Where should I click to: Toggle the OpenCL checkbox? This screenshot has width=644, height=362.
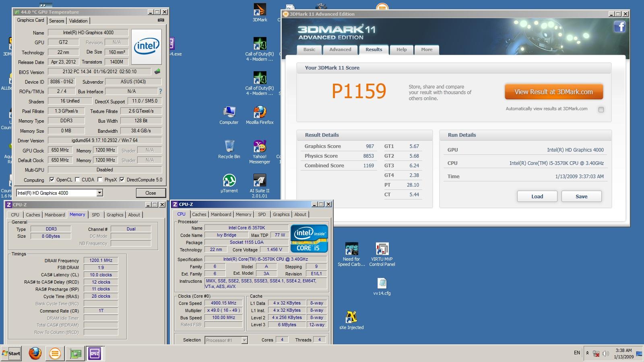coord(52,180)
